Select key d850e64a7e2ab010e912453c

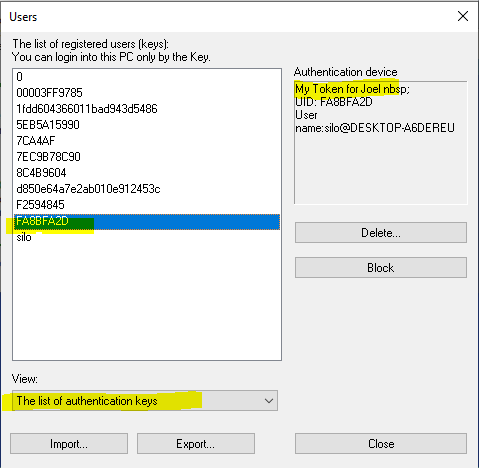[147, 189]
